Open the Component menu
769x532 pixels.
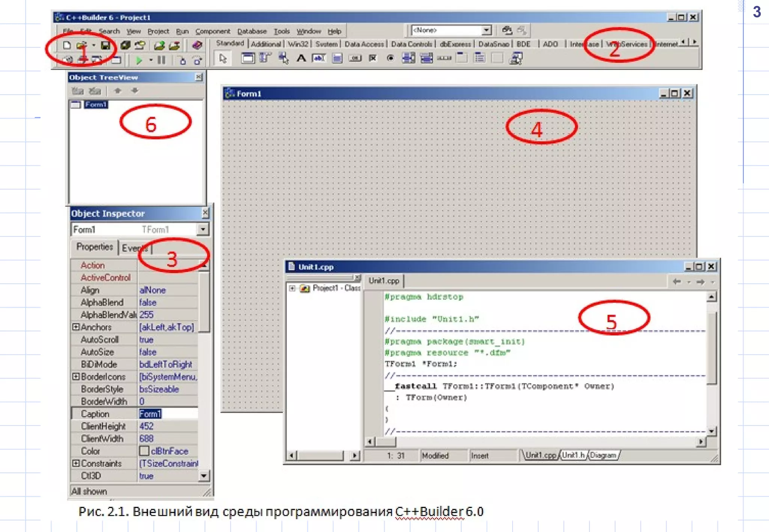point(213,32)
